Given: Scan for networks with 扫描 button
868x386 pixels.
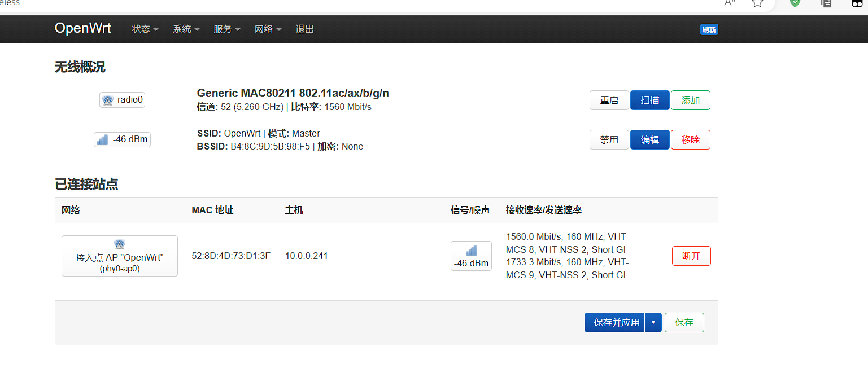Looking at the screenshot, I should [x=649, y=100].
